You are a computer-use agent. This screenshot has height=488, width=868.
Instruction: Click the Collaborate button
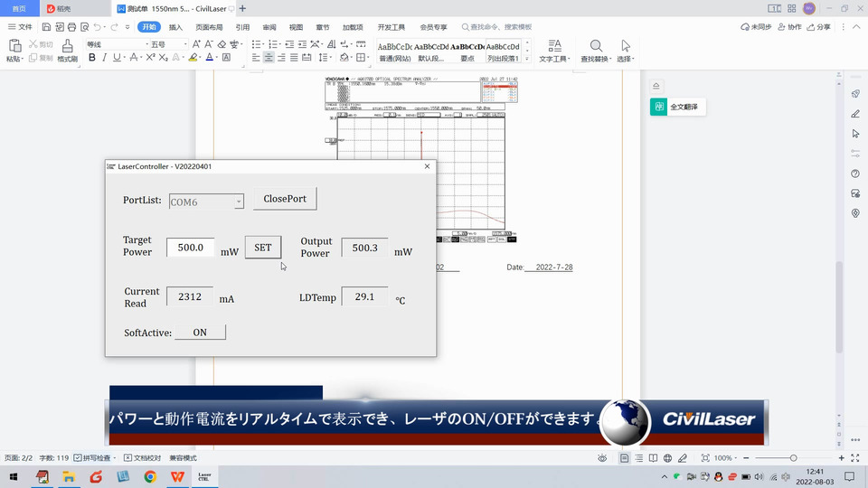(790, 26)
